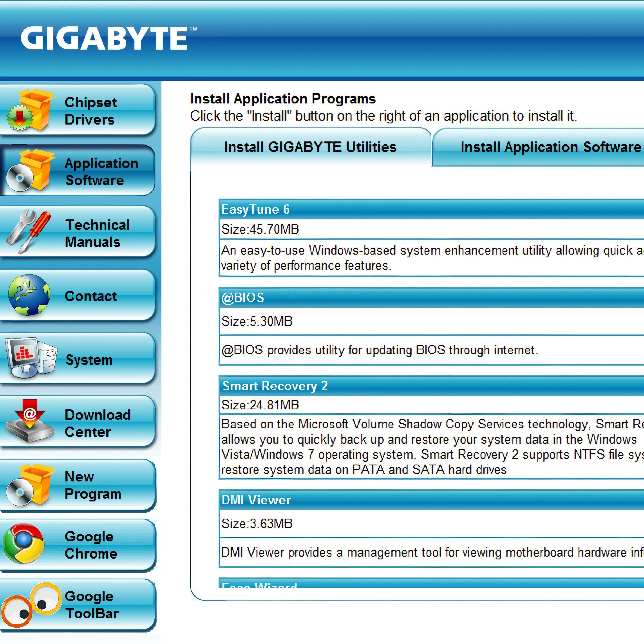
Task: Click the Chipset Drivers box icon
Action: click(31, 110)
